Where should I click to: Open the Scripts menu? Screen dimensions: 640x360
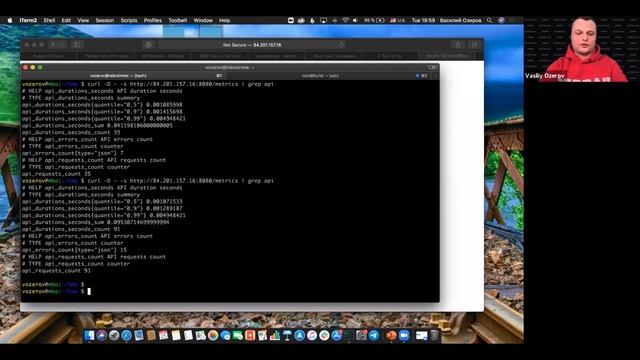tap(129, 20)
